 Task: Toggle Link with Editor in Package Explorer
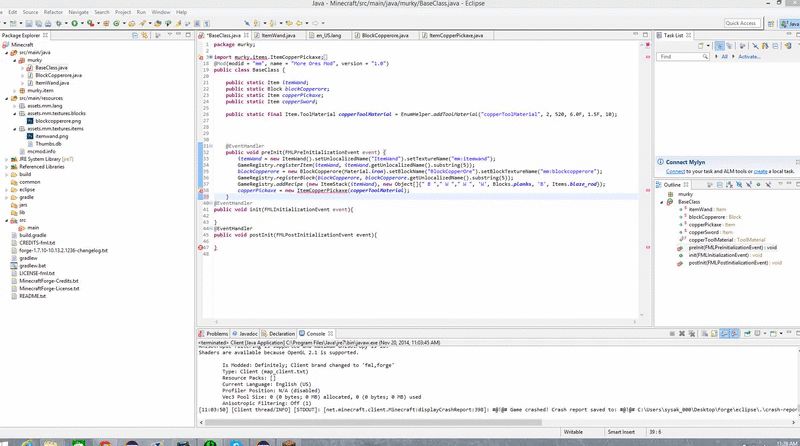point(145,35)
